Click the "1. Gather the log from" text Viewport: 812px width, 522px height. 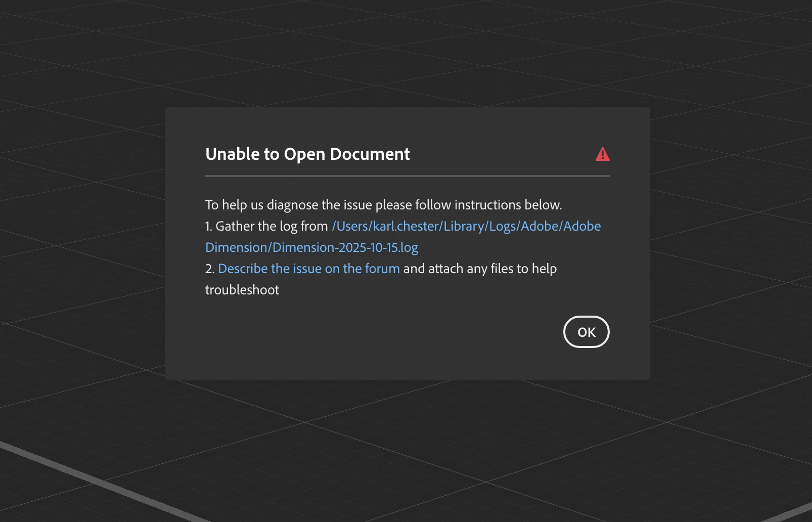(x=266, y=226)
